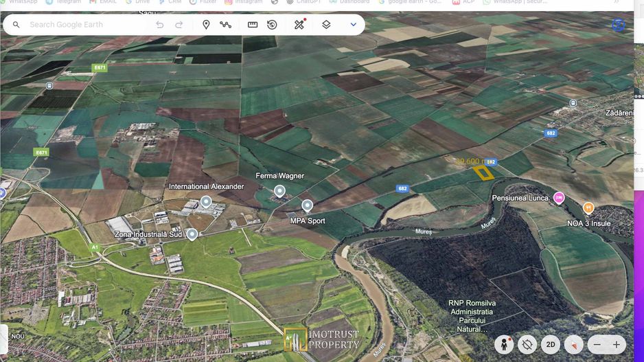Open the map layers panel
Screen dimensions: 644x362
point(326,25)
